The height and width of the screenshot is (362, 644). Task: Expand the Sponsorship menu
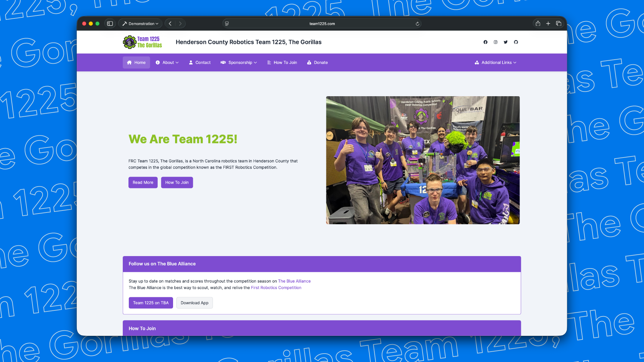[x=238, y=63]
